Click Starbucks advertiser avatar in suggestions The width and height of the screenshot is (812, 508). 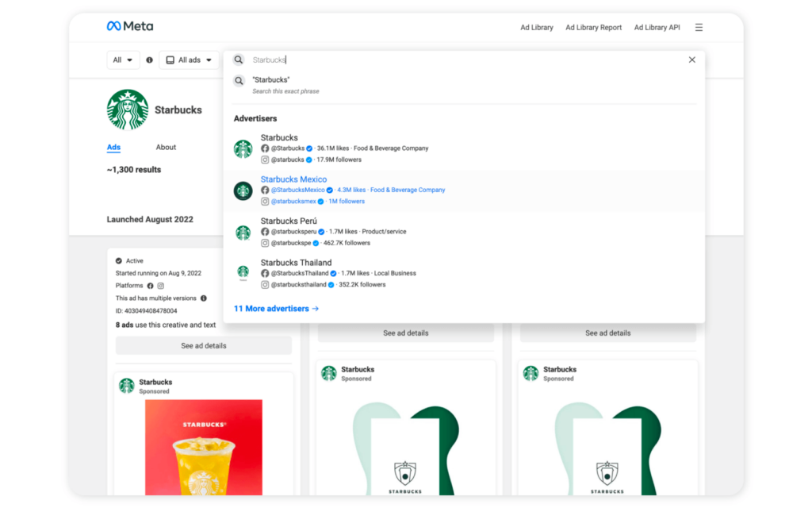point(243,148)
